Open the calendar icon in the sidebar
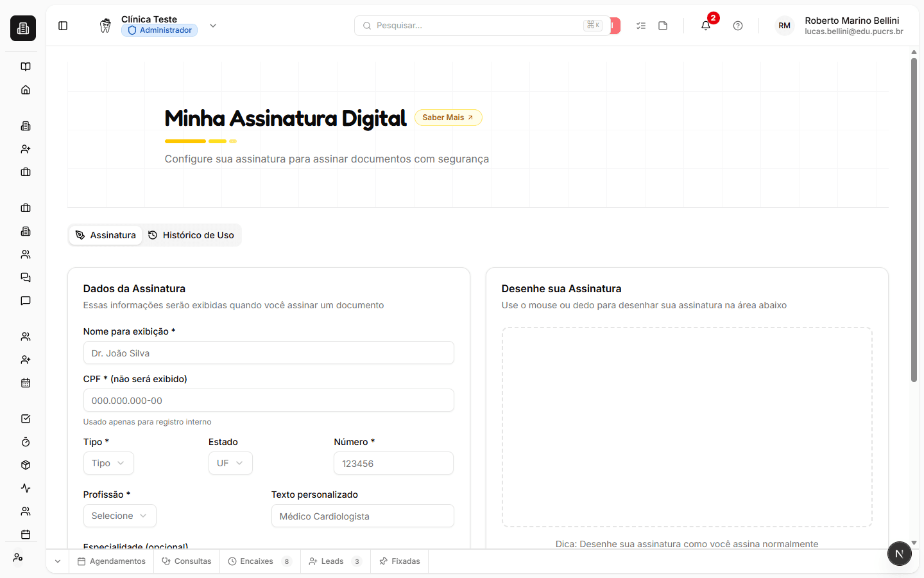This screenshot has height=578, width=924. (25, 382)
